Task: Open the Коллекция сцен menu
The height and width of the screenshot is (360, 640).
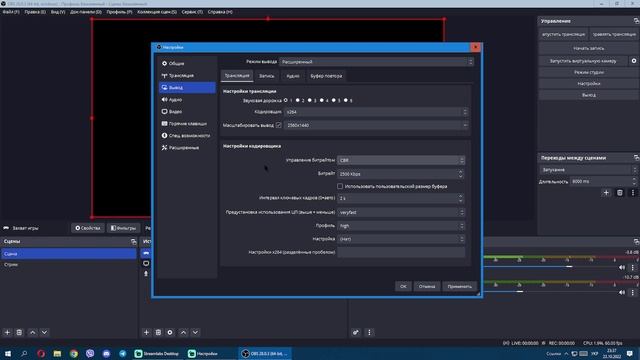Action: (157, 12)
